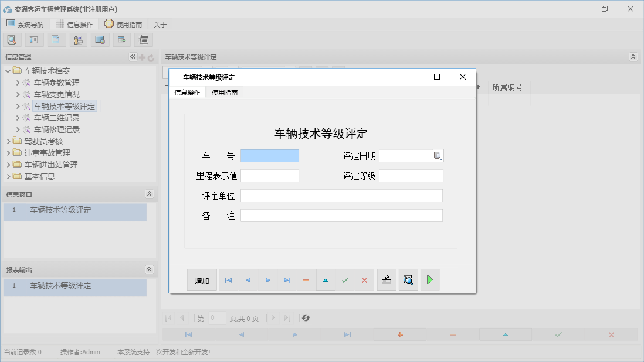Open the 评定日期 date picker
Viewport: 644px width, 362px height.
pos(439,155)
